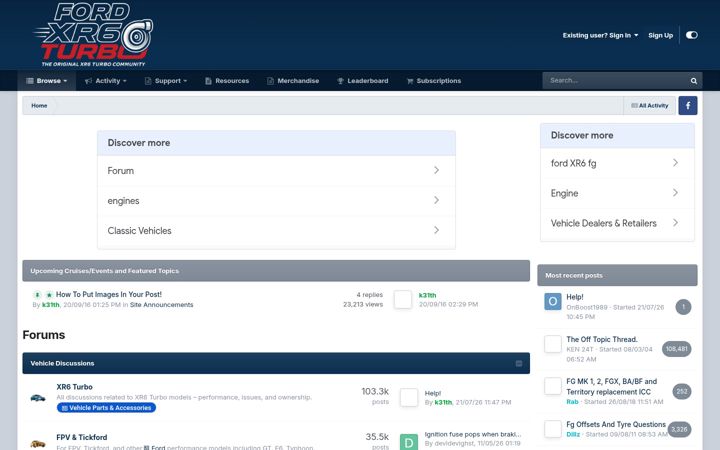Click poster avatar in XR6 Turbo last post
The height and width of the screenshot is (450, 720).
pos(409,398)
